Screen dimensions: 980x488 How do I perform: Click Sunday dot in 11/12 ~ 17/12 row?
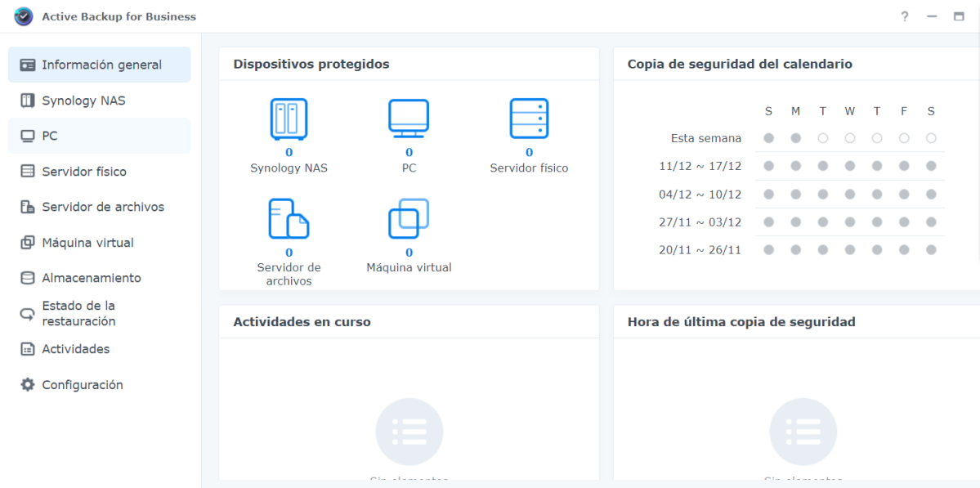(x=769, y=166)
